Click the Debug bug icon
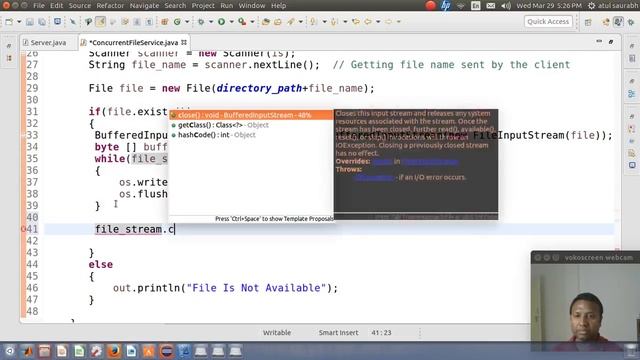640x360 pixels. [201, 22]
